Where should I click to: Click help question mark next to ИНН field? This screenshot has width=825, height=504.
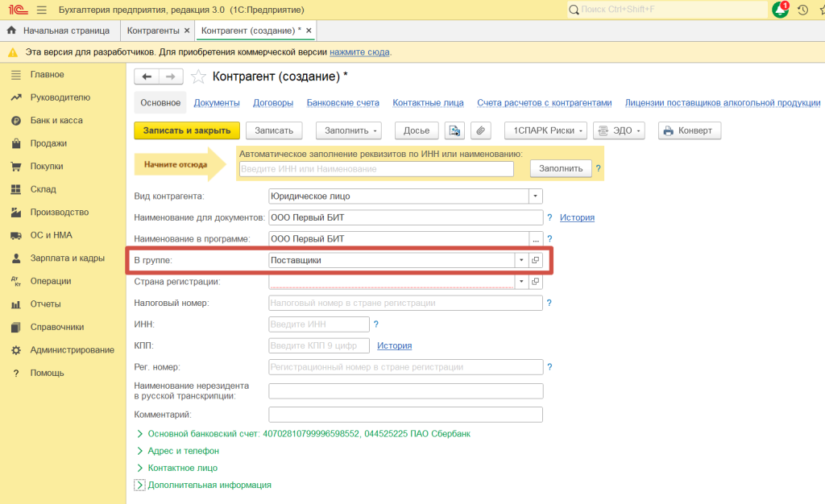(x=376, y=324)
